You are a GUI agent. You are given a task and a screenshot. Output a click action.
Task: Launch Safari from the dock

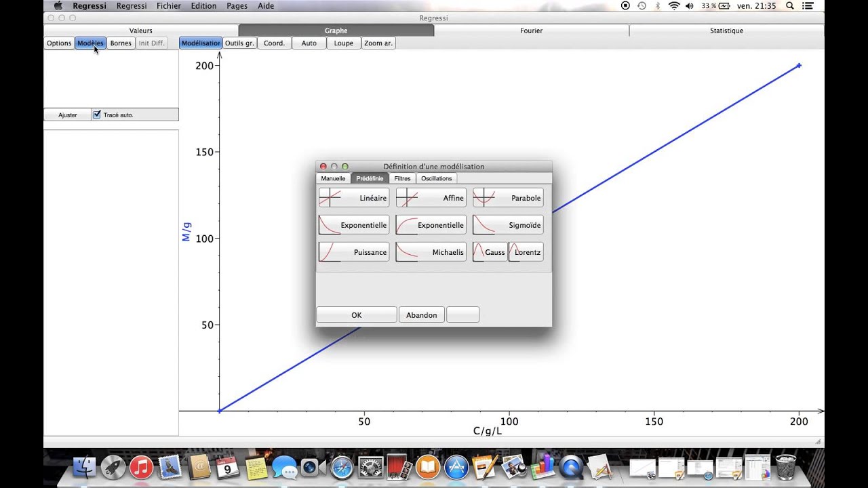(342, 467)
